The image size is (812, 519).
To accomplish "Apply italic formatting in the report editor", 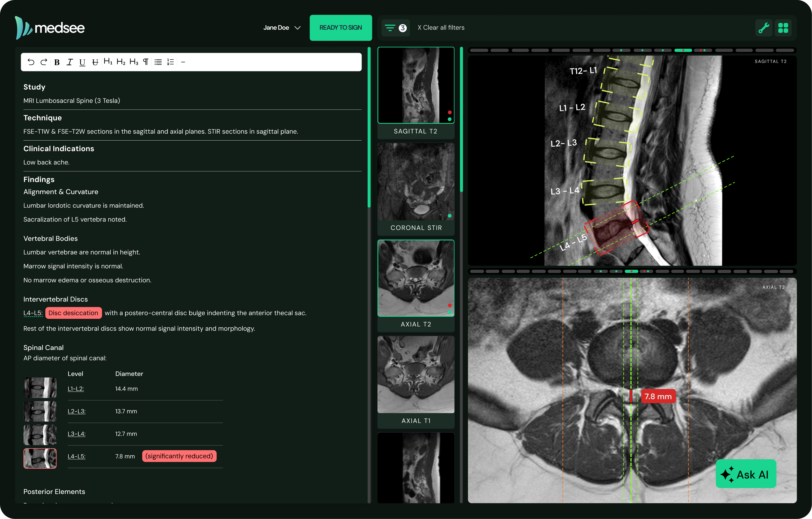I will tap(69, 62).
